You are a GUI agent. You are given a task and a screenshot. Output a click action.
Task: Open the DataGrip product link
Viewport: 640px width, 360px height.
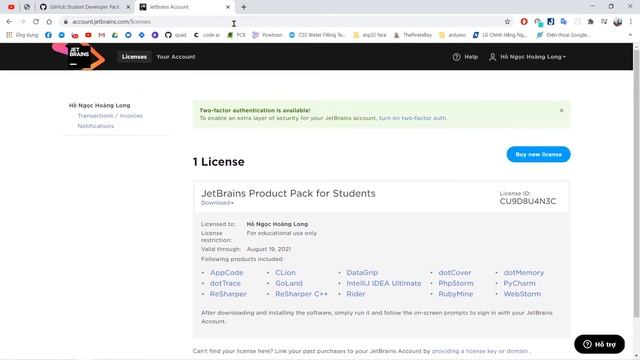[x=362, y=273]
